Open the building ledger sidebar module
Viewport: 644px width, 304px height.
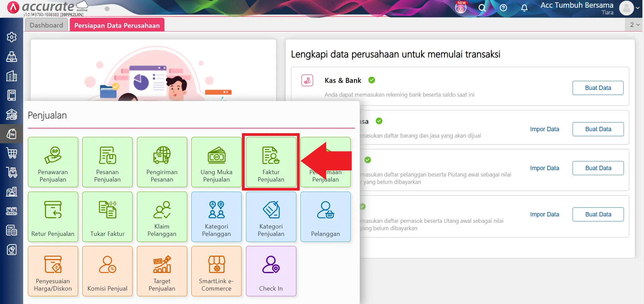click(12, 76)
